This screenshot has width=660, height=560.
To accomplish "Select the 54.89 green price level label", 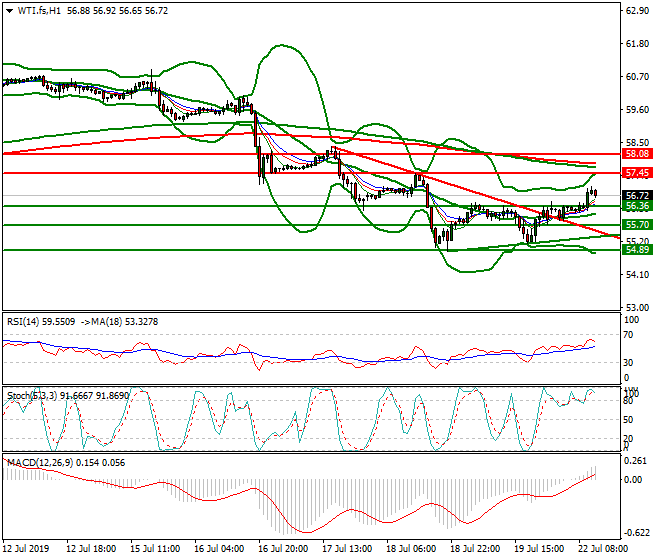I will click(637, 250).
